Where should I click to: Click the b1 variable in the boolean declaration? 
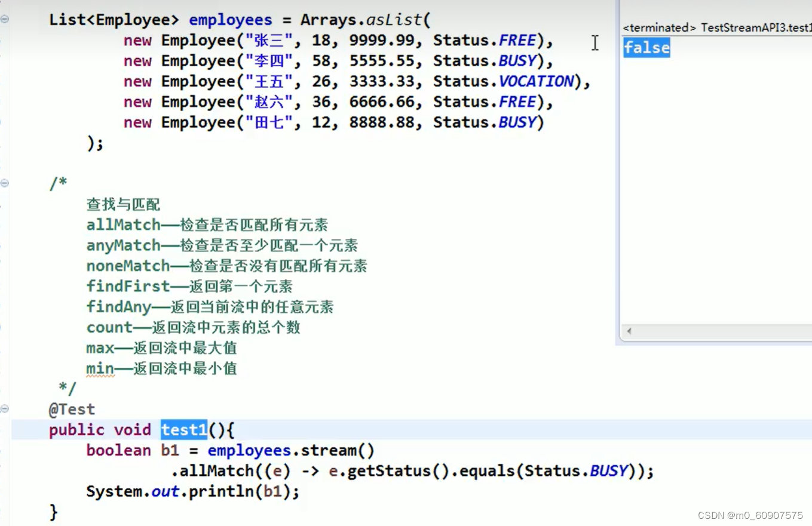(x=170, y=450)
